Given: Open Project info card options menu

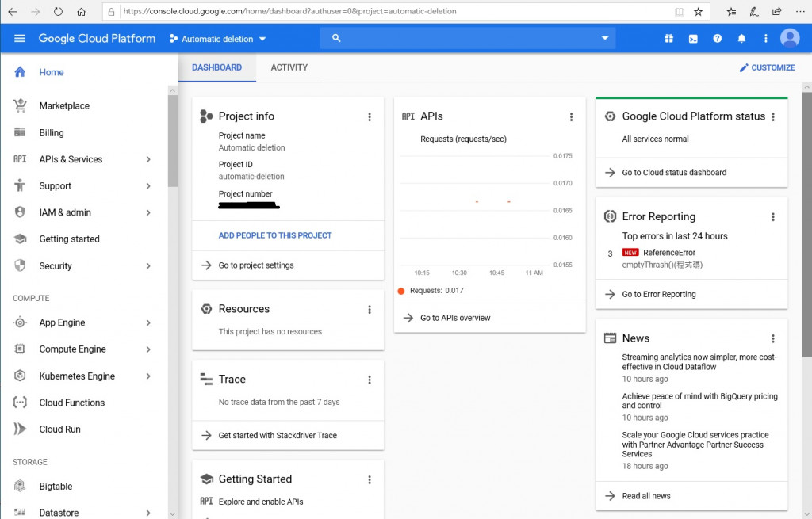Looking at the screenshot, I should (370, 117).
